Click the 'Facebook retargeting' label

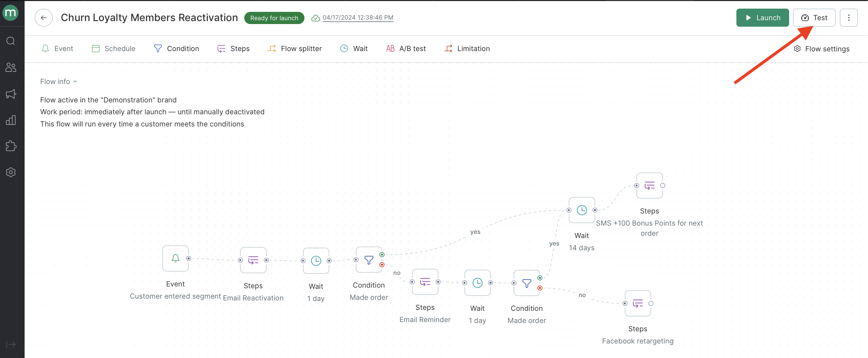[x=638, y=341]
